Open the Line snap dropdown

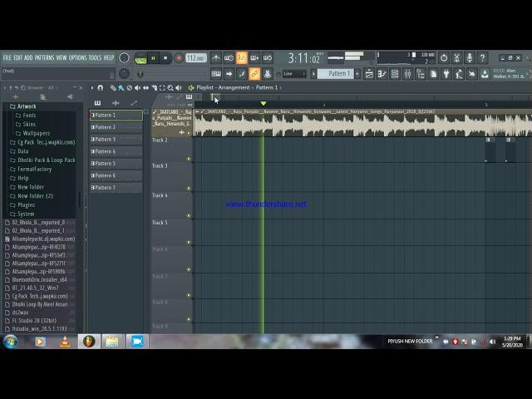(294, 74)
